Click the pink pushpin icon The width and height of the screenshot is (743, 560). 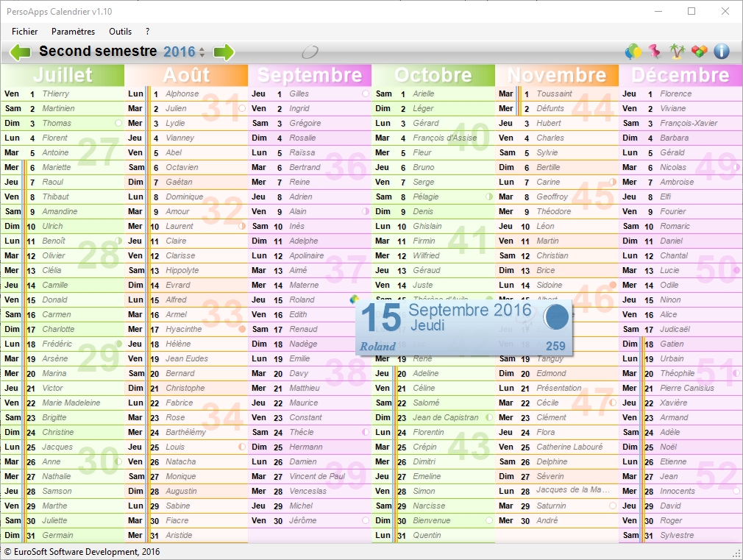pos(655,52)
